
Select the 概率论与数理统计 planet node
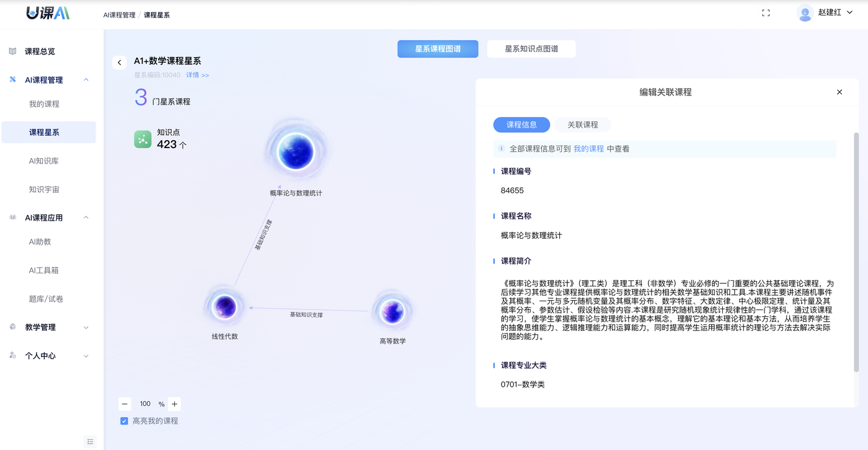pyautogui.click(x=295, y=151)
